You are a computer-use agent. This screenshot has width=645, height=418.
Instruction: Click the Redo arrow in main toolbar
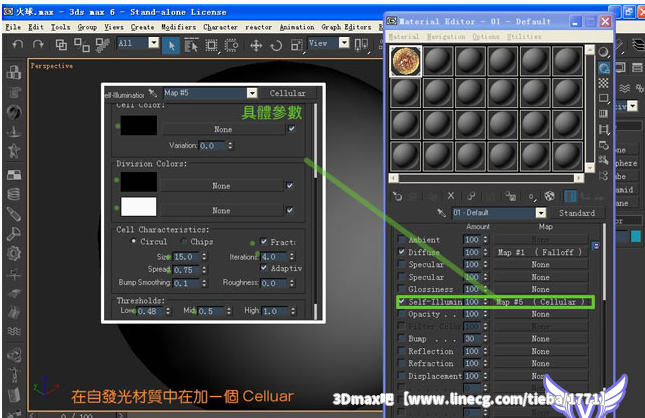(x=38, y=44)
